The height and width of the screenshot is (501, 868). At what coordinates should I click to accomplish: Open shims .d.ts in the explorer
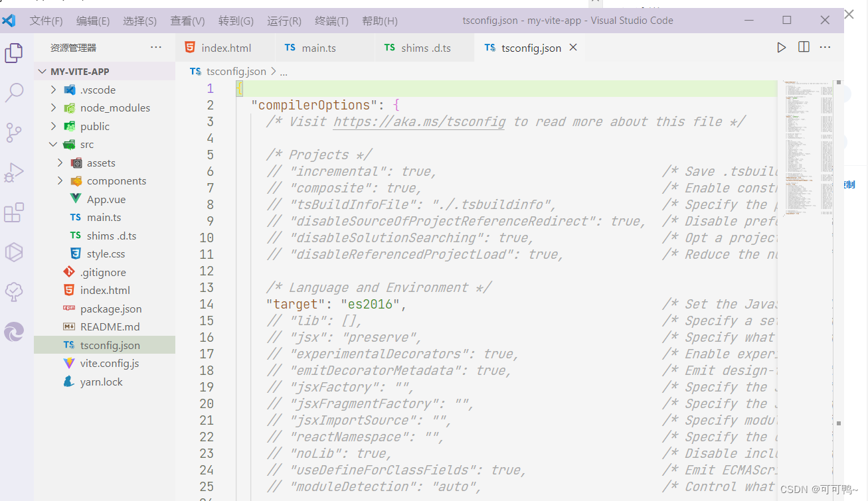click(x=112, y=236)
